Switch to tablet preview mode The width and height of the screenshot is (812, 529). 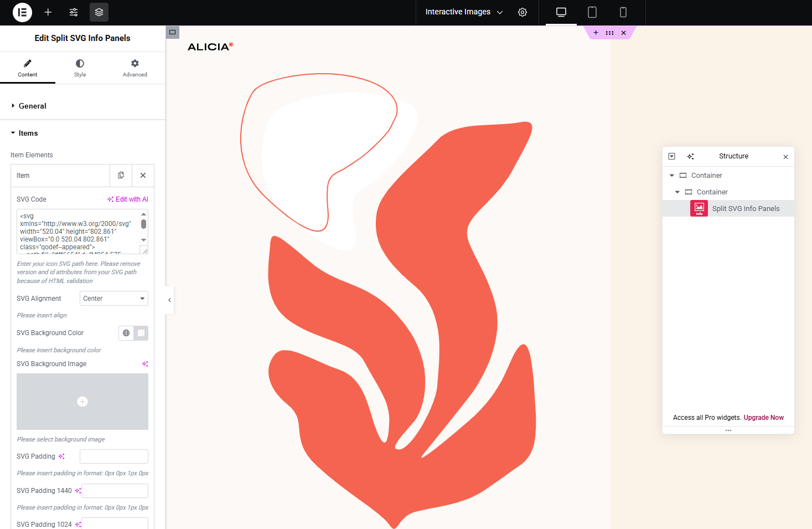click(592, 12)
